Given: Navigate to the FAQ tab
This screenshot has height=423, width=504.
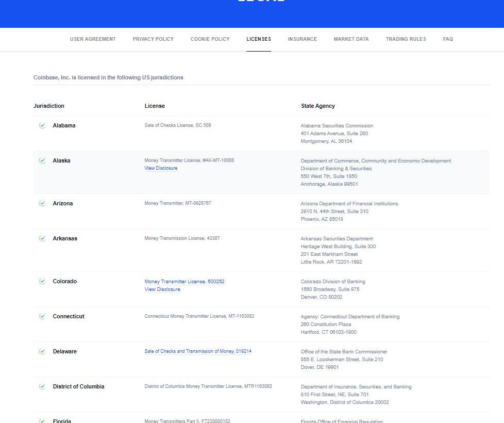Looking at the screenshot, I should click(448, 39).
